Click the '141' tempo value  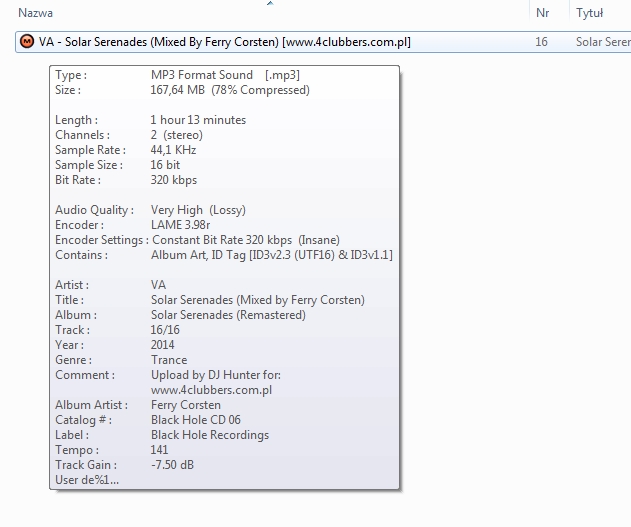pyautogui.click(x=159, y=450)
